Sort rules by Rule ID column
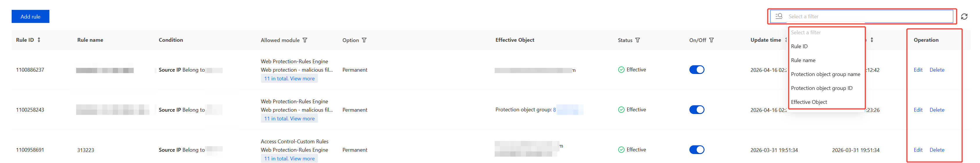This screenshot has width=980, height=163. (39, 40)
